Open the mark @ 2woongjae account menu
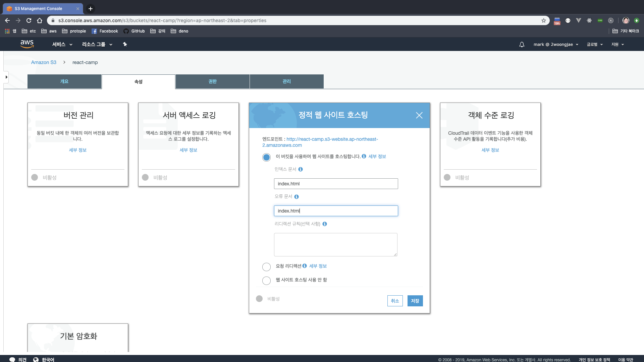This screenshot has width=644, height=362. (x=556, y=44)
